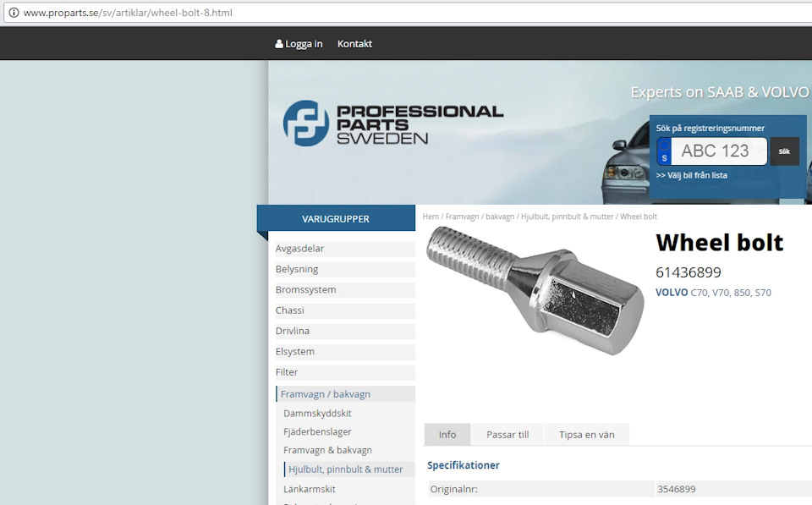Click the Originalnr: label
Screen dimensions: 812x505
453,489
